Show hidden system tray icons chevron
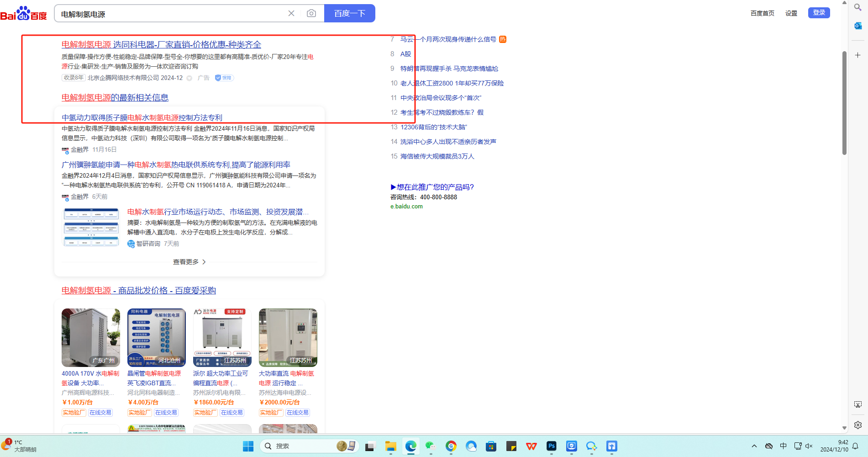This screenshot has height=457, width=868. [x=754, y=446]
